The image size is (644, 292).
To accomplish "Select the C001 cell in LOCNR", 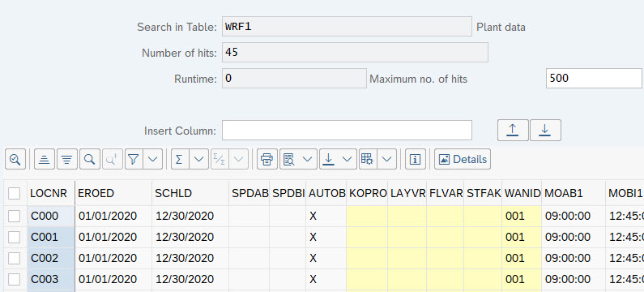I will (x=51, y=238).
